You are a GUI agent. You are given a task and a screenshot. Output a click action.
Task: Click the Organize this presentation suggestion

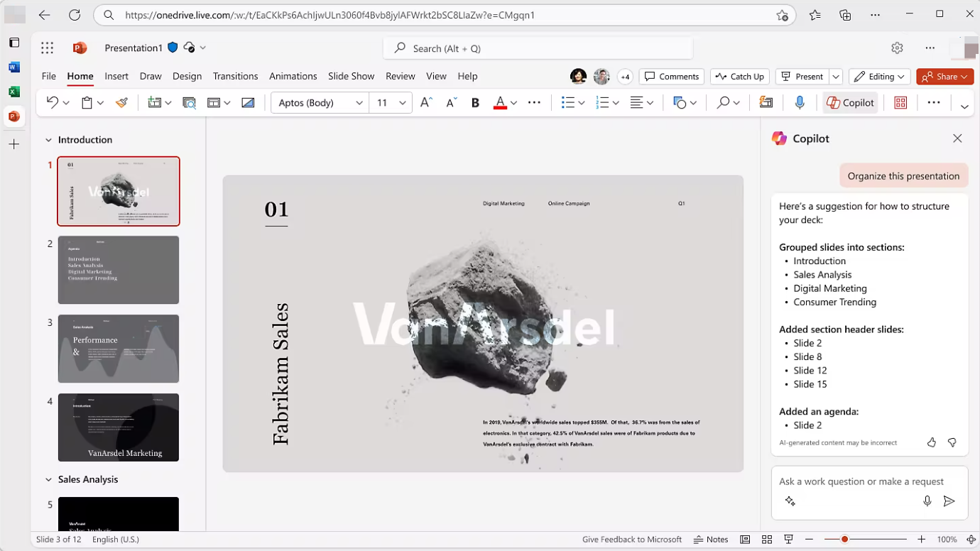coord(903,175)
